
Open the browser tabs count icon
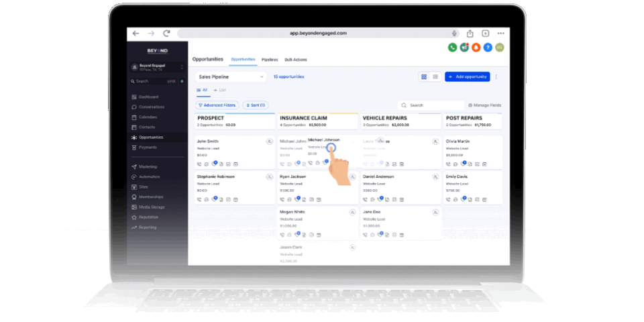[486, 34]
